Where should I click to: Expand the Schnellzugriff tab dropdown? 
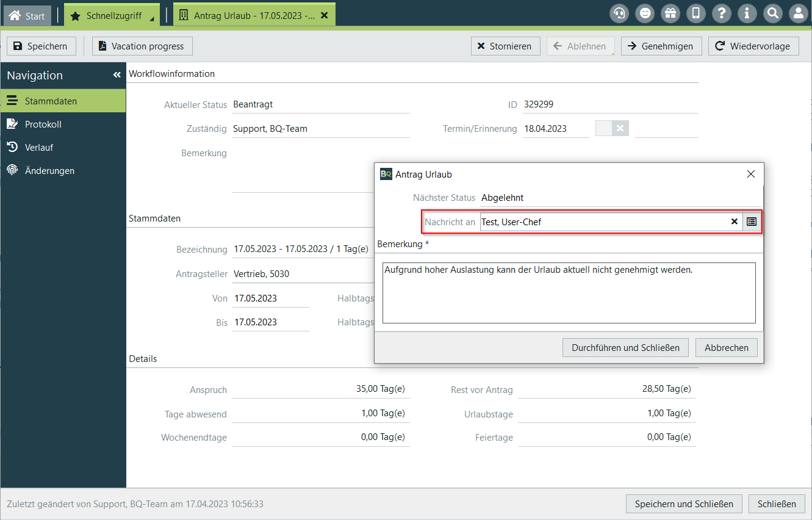(x=151, y=20)
